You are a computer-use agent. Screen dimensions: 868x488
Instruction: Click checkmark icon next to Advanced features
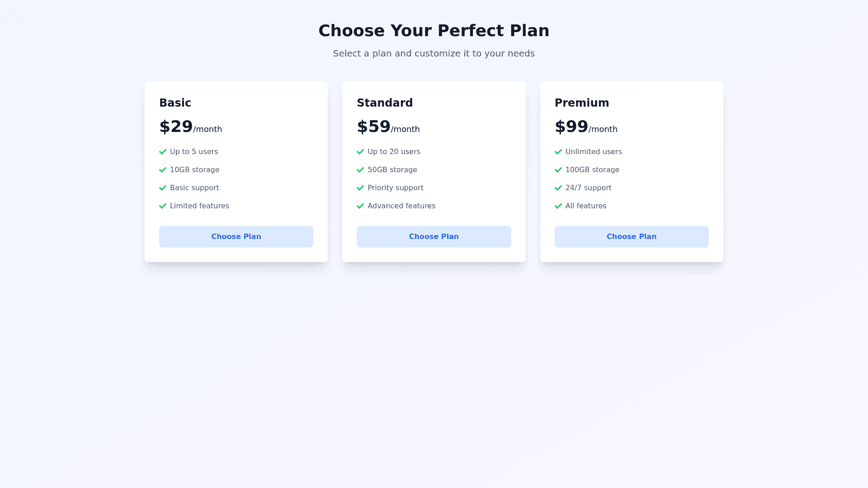coord(360,206)
